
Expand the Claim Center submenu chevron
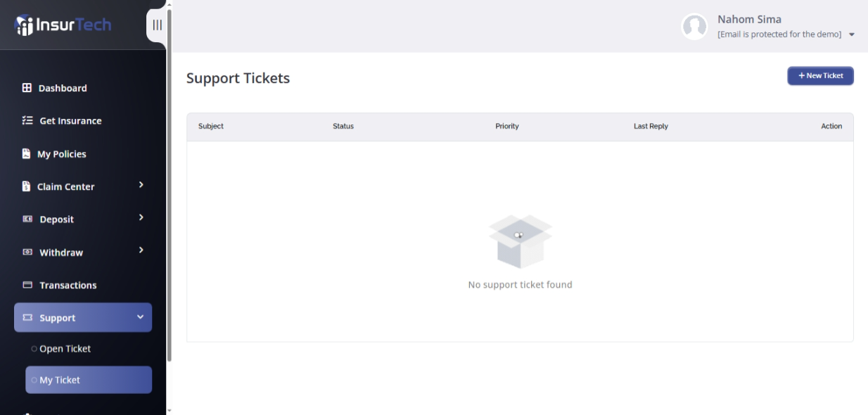[x=141, y=185]
